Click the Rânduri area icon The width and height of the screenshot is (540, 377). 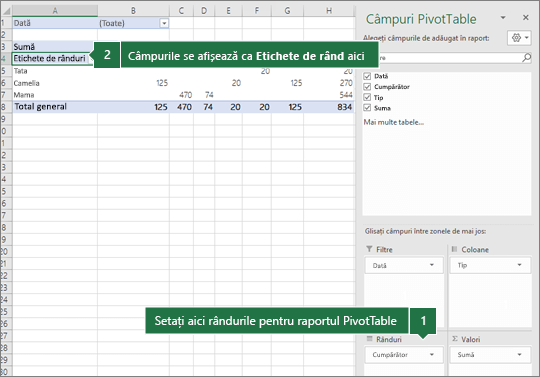pos(370,339)
